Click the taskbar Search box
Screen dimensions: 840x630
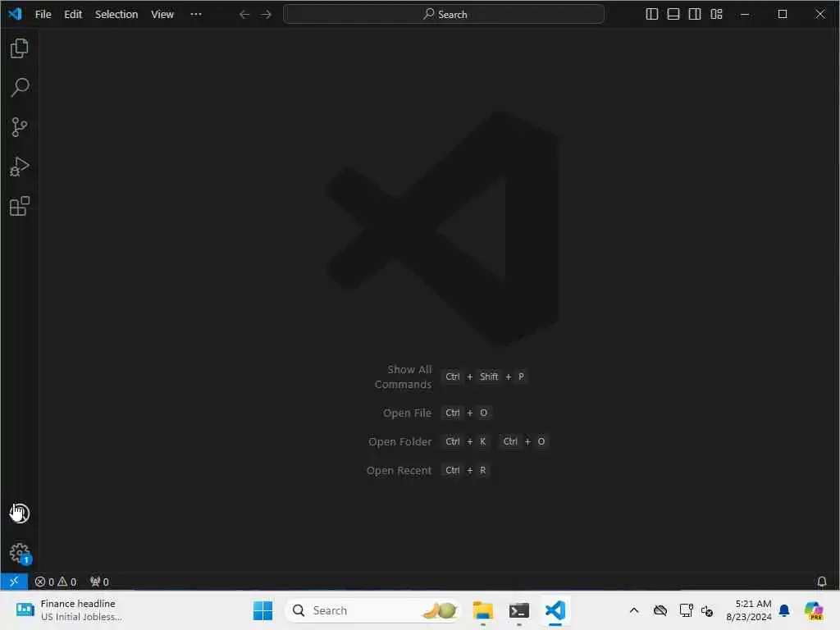tap(373, 610)
